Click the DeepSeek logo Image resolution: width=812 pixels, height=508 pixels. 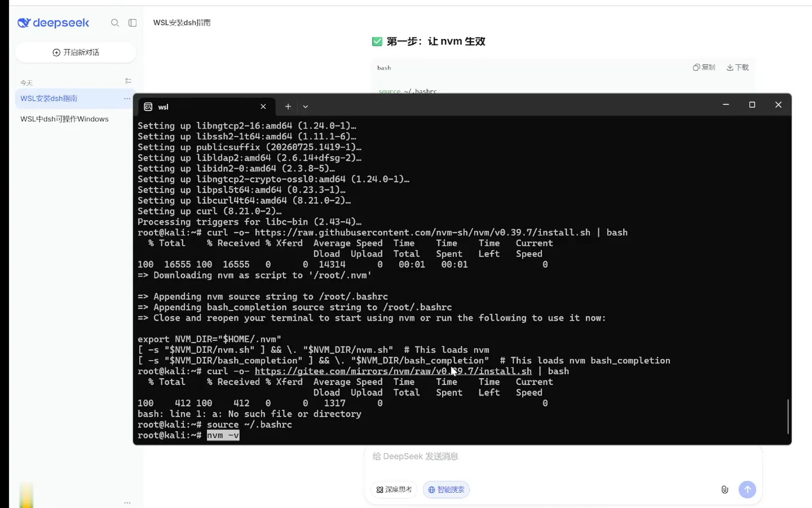pos(53,23)
